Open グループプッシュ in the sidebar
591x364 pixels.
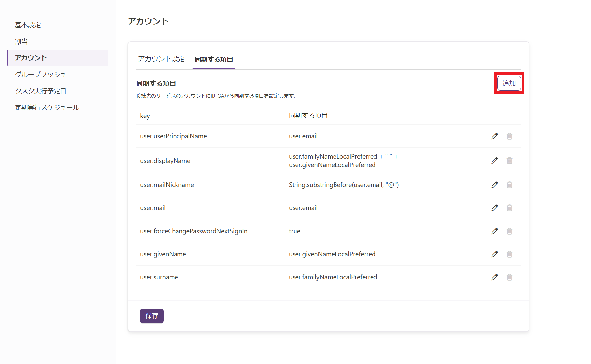(40, 75)
